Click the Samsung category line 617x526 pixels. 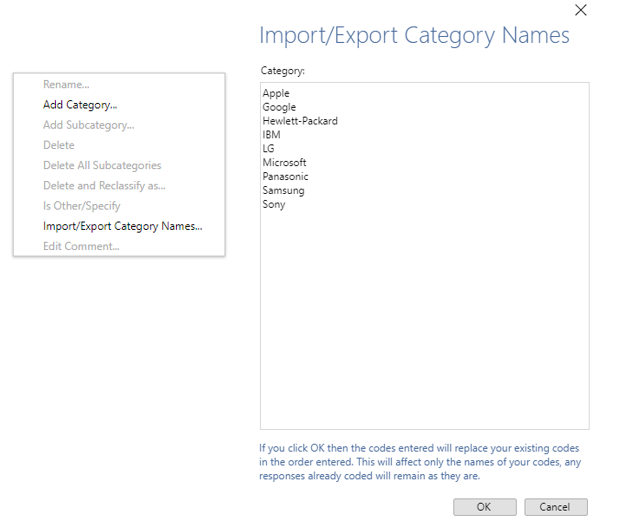coord(283,190)
